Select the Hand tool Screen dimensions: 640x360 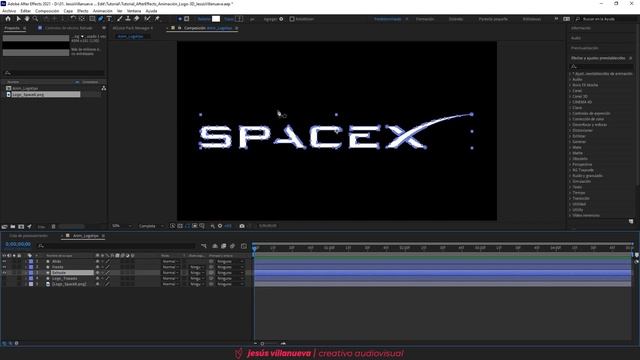click(x=27, y=19)
